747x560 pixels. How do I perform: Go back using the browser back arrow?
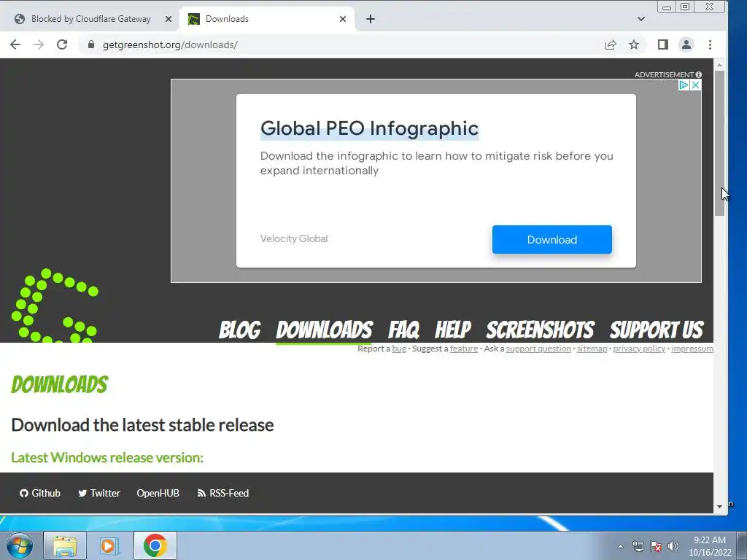click(x=15, y=44)
